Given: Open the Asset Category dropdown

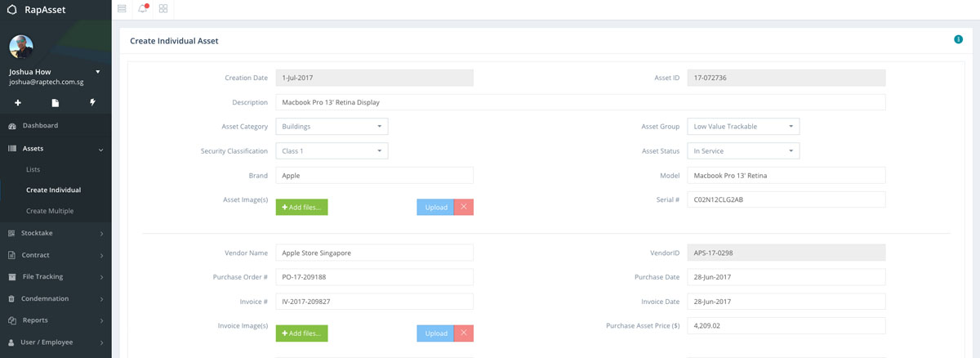Looking at the screenshot, I should pos(332,127).
